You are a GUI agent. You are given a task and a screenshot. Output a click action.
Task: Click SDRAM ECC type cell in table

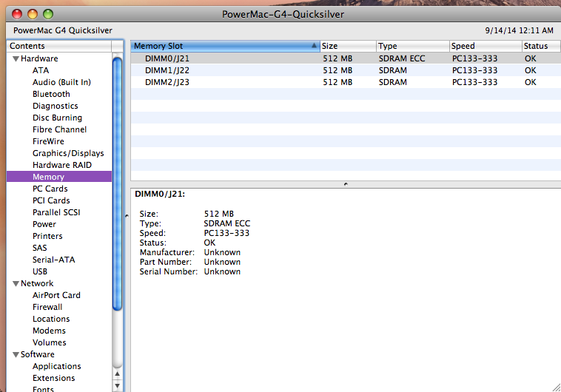click(x=402, y=58)
